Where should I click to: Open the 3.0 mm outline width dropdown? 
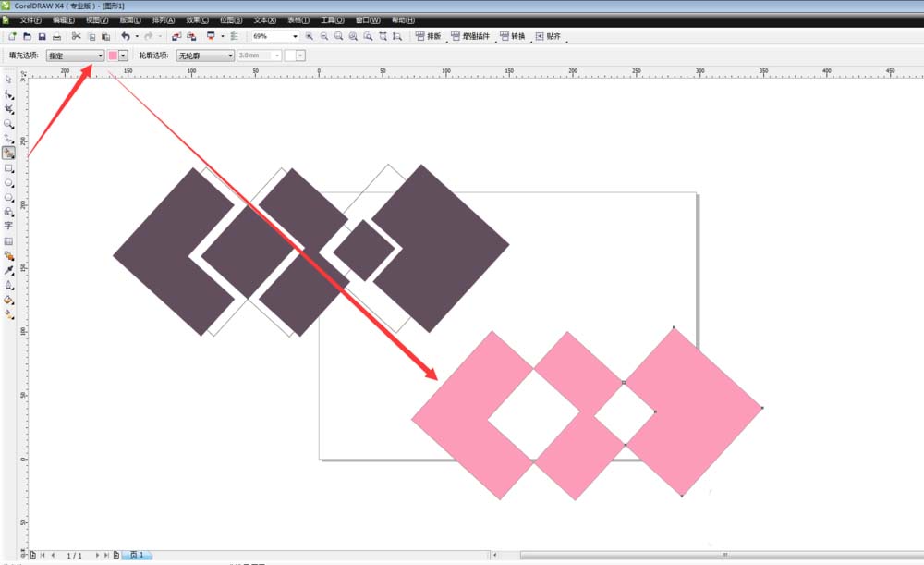[277, 55]
